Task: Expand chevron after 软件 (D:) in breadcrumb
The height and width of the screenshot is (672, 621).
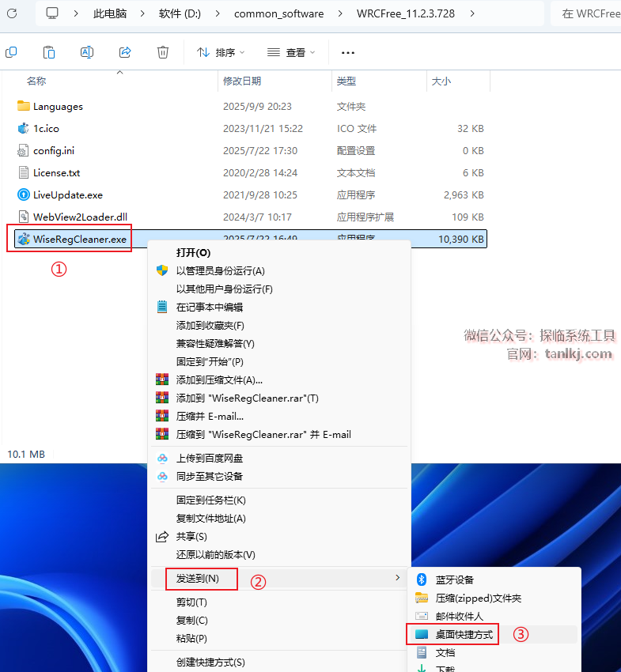Action: [x=218, y=13]
